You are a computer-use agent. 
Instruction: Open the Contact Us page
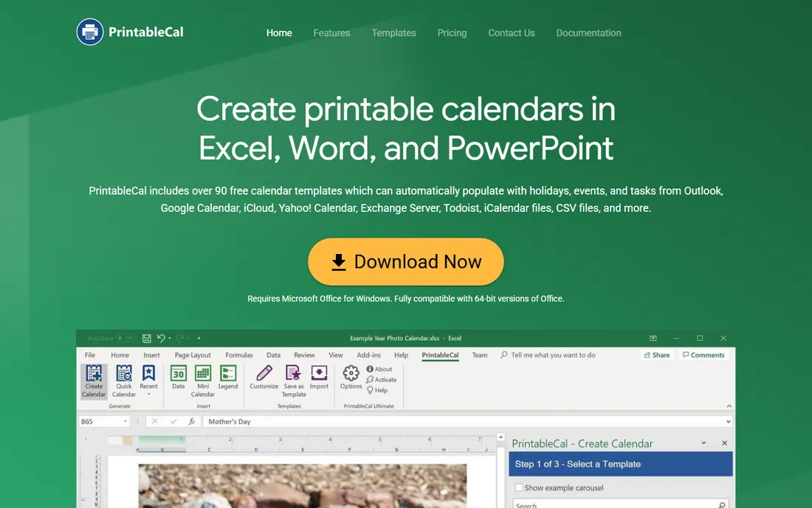511,33
